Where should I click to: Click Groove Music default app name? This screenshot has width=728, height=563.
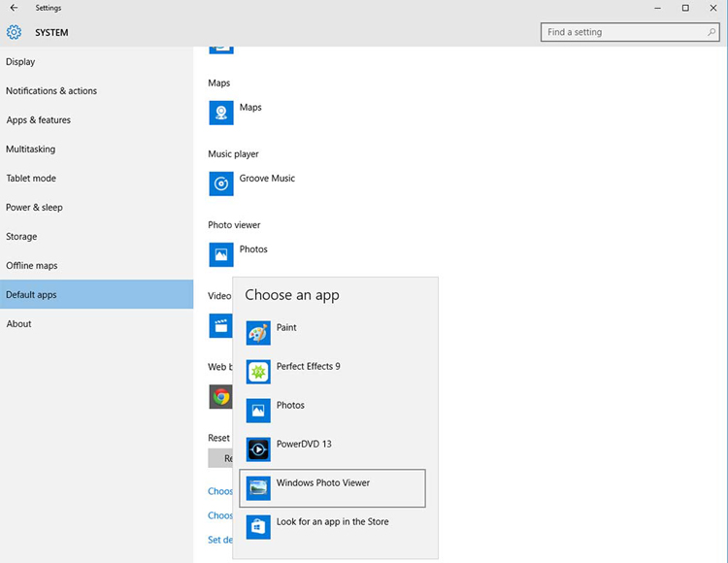(x=267, y=179)
